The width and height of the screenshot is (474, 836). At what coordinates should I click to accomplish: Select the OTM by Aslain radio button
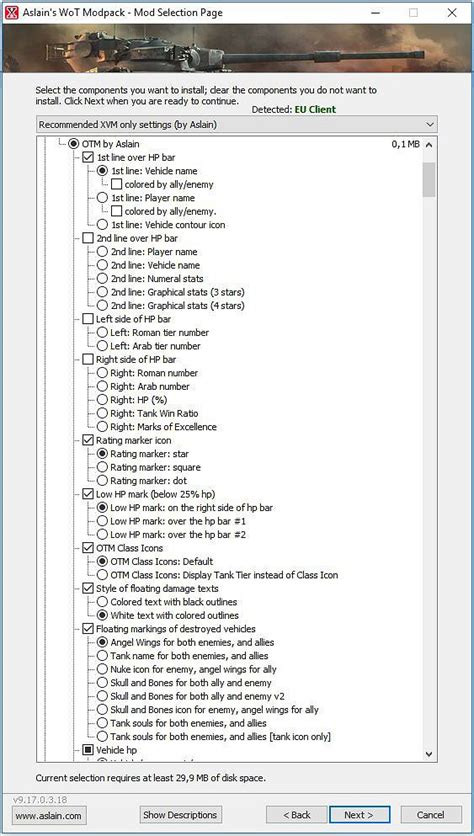click(x=74, y=144)
